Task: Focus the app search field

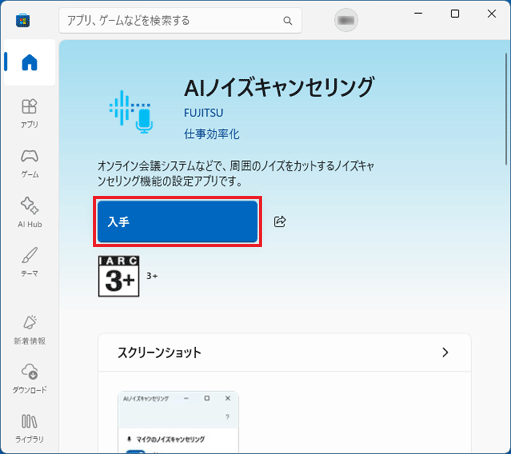Action: [x=180, y=21]
